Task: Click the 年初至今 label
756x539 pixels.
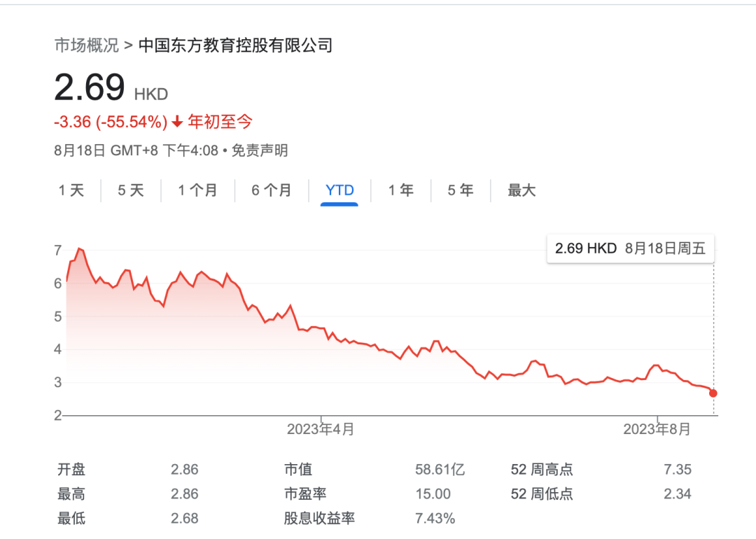Action: click(x=220, y=122)
